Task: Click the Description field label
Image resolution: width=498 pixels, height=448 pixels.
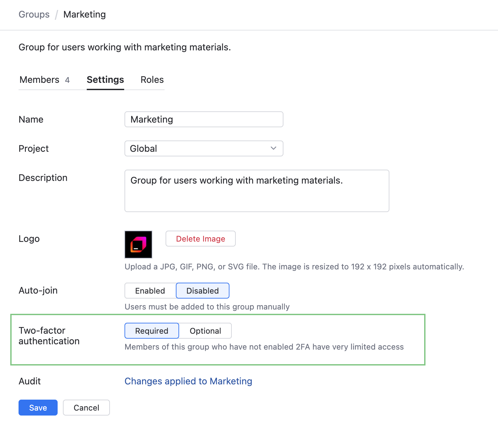Action: [x=43, y=178]
